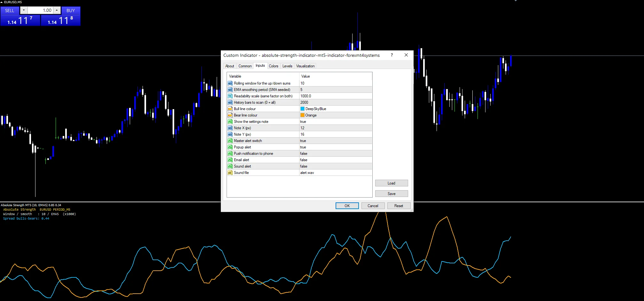This screenshot has height=301, width=644.
Task: Click the SELL button in trading panel
Action: pyautogui.click(x=10, y=11)
